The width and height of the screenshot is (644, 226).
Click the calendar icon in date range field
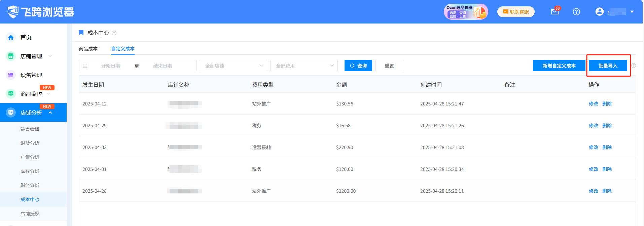click(85, 66)
